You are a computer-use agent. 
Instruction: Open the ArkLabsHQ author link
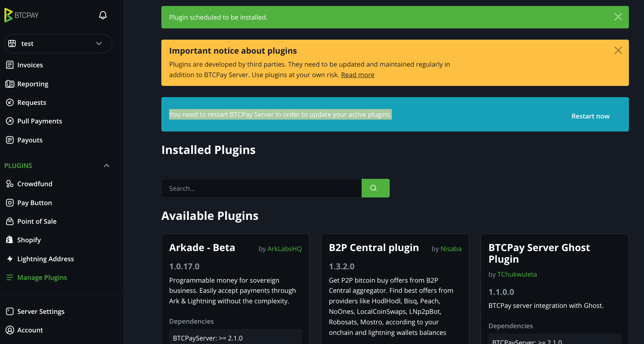tap(284, 249)
